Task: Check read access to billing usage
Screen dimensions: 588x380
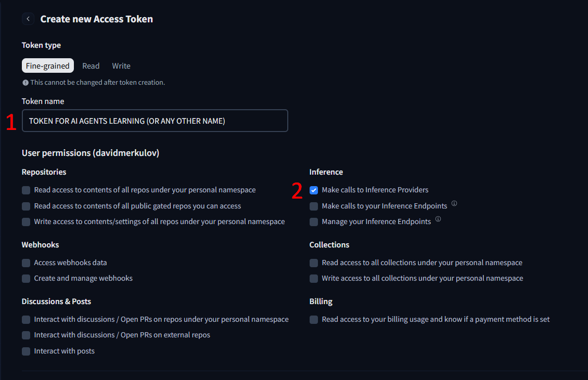Action: click(314, 320)
